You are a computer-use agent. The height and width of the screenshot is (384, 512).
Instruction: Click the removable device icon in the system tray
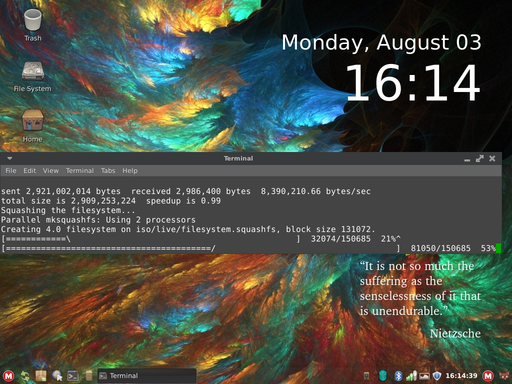click(x=366, y=376)
